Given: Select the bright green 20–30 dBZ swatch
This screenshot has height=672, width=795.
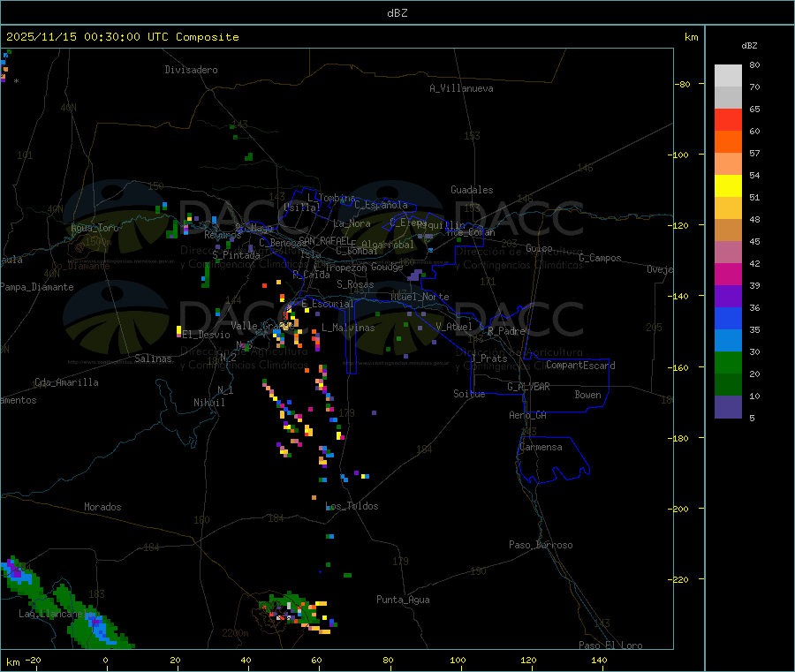Looking at the screenshot, I should click(728, 362).
